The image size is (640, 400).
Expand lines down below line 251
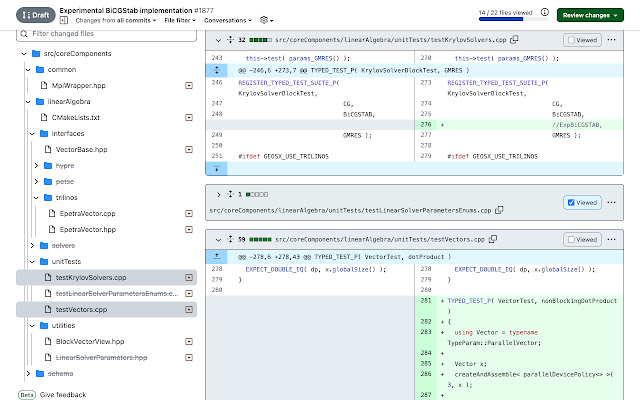coord(216,168)
